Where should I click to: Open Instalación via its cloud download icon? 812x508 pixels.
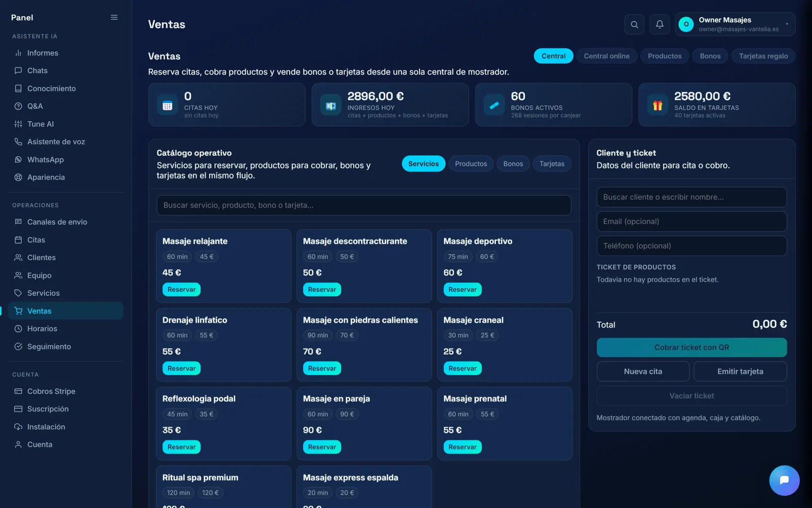coord(18,427)
